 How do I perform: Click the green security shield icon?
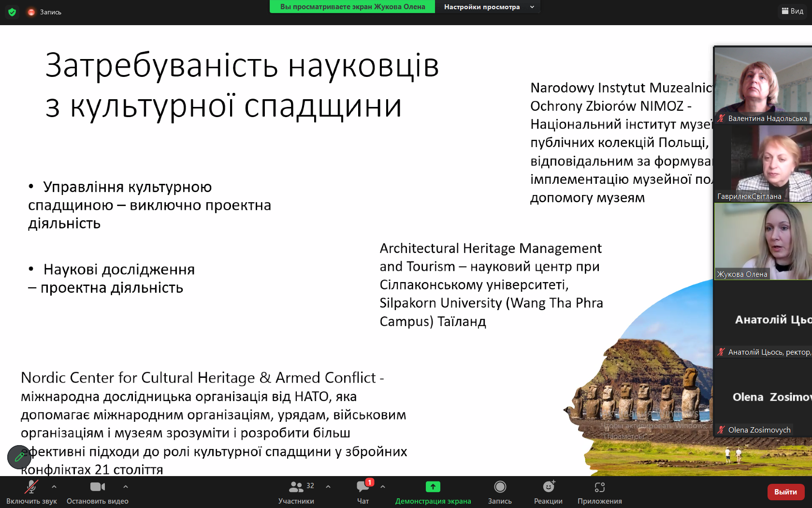click(x=12, y=12)
